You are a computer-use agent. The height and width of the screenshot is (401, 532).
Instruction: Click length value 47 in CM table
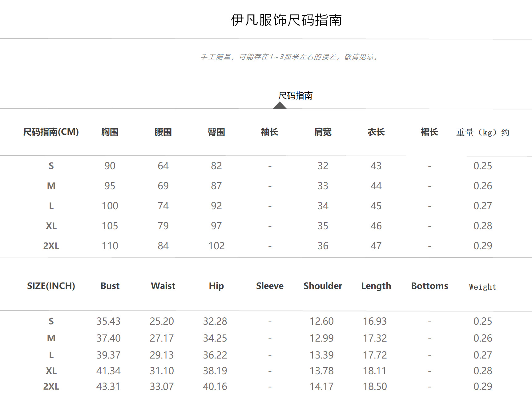[x=376, y=246]
